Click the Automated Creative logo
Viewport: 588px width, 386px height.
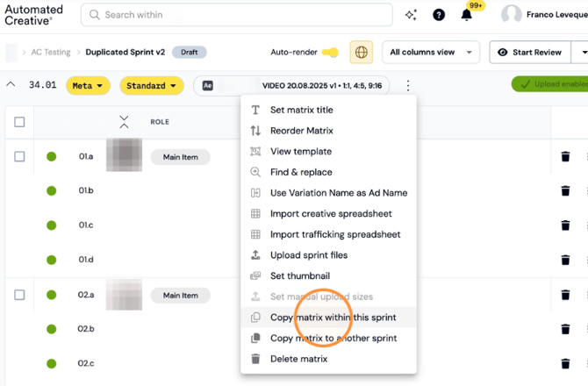(33, 15)
